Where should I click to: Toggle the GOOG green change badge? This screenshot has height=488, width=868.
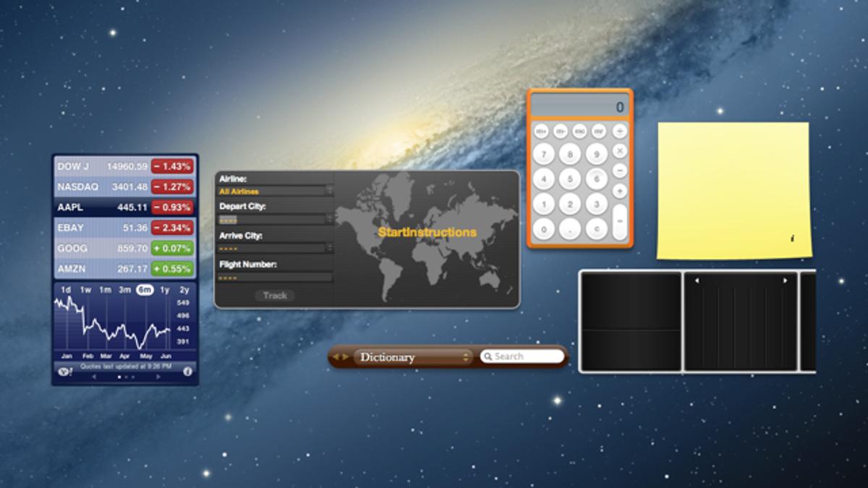pyautogui.click(x=172, y=249)
